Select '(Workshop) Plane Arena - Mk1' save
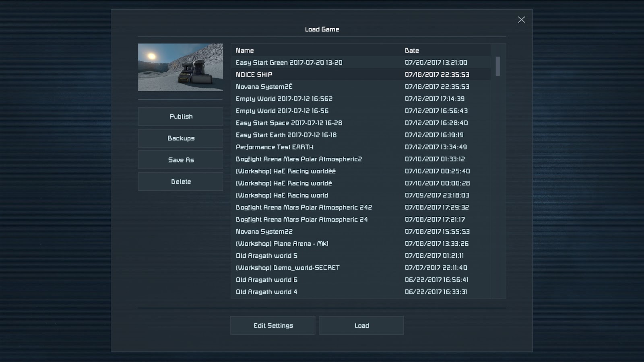 pyautogui.click(x=361, y=243)
